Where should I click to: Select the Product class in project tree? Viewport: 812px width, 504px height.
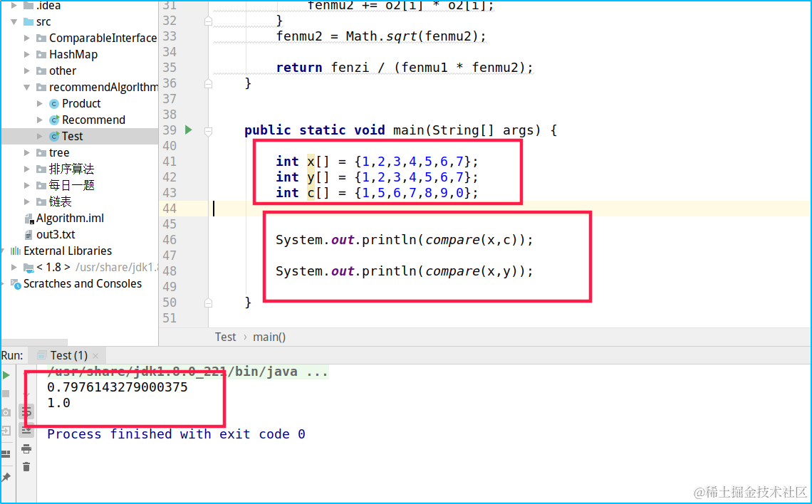tap(81, 103)
